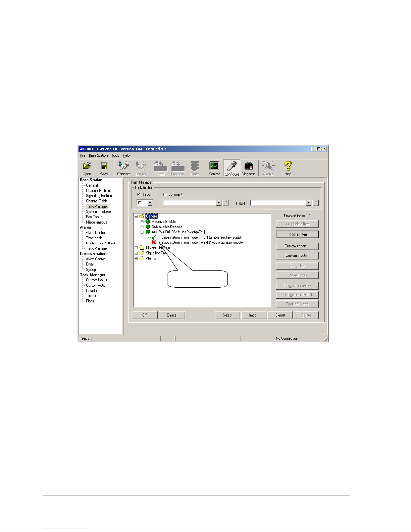This screenshot has width=411, height=532.
Task: Select Notification Methods in sidebar
Action: point(101,243)
